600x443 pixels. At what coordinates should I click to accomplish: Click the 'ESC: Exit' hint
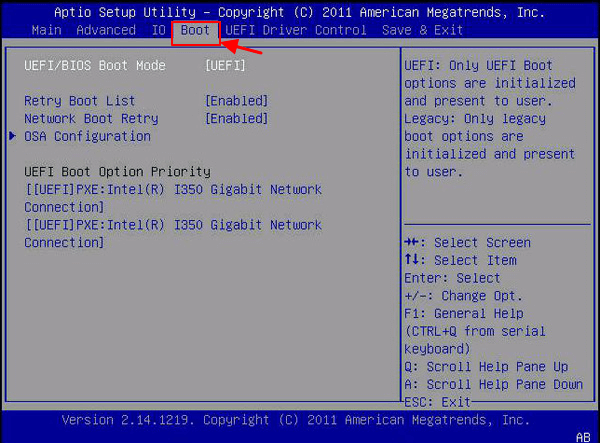click(x=437, y=402)
